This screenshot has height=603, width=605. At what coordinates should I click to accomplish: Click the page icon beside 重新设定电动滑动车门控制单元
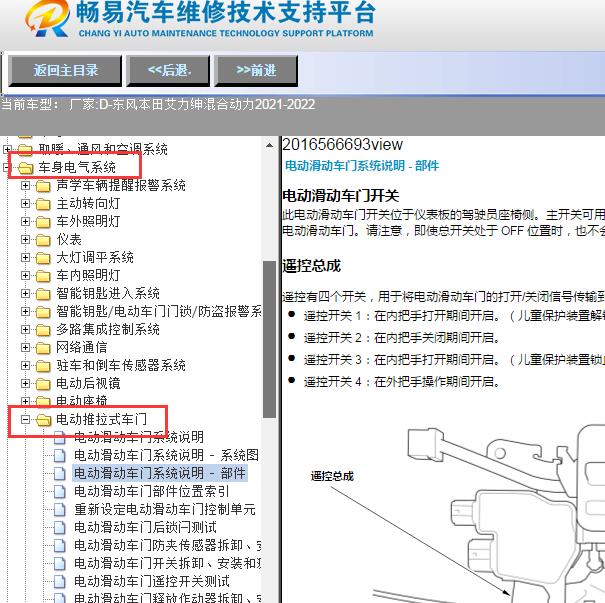[60, 510]
